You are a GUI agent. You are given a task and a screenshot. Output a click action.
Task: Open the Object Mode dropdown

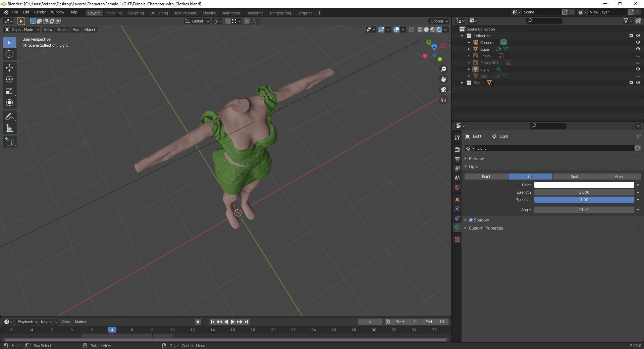(21, 30)
